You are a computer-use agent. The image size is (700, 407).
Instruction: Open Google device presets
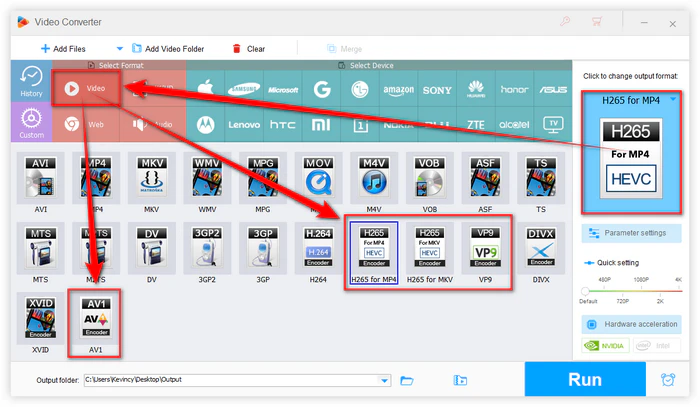click(x=321, y=89)
